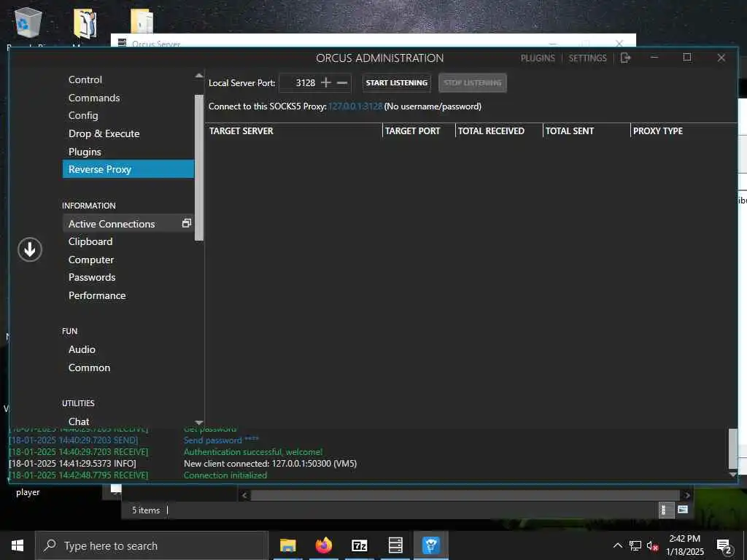Sort by TOTAL RECEIVED column

point(499,131)
